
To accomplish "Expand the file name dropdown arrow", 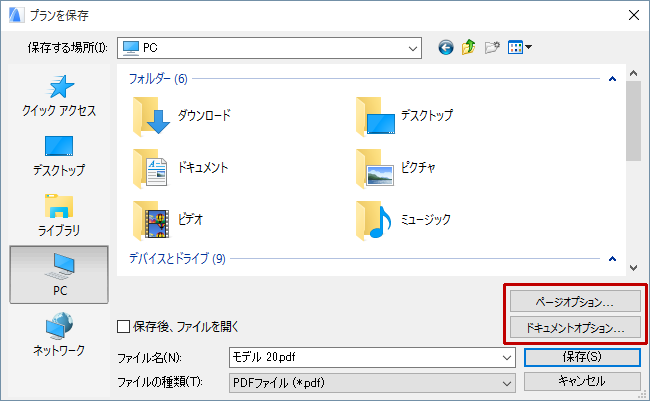I will point(507,357).
